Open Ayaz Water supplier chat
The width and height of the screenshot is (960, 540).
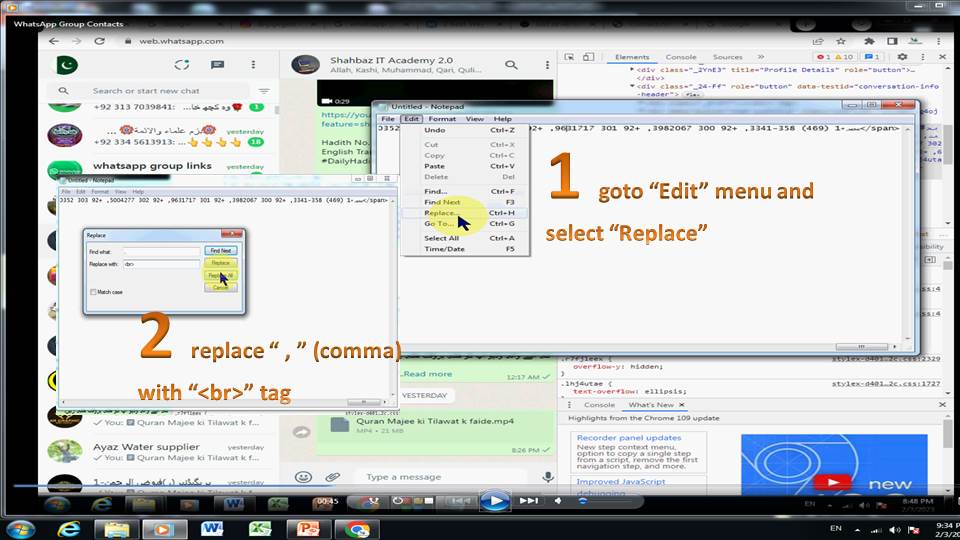point(159,452)
